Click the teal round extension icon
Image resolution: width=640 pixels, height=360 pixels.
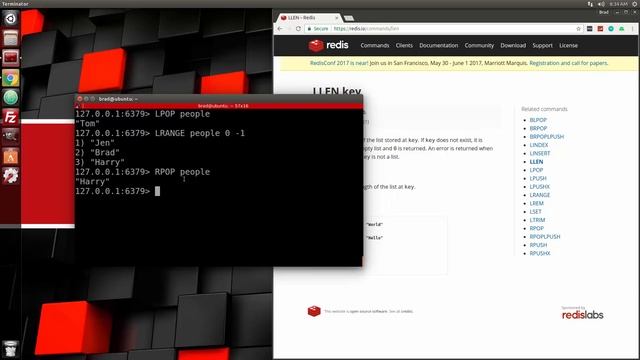(x=611, y=29)
